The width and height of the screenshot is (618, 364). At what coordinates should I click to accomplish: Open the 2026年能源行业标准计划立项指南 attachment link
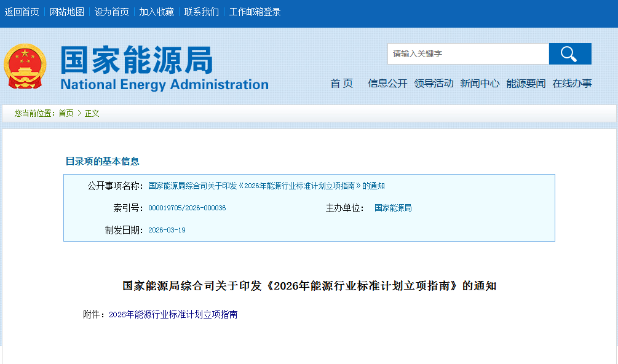(173, 315)
